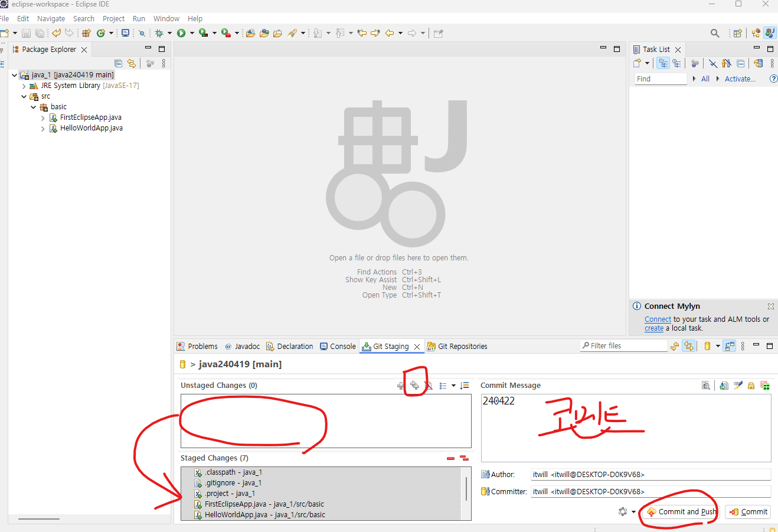The image size is (778, 532).
Task: Toggle Add Change-Id icon
Action: [x=765, y=386]
